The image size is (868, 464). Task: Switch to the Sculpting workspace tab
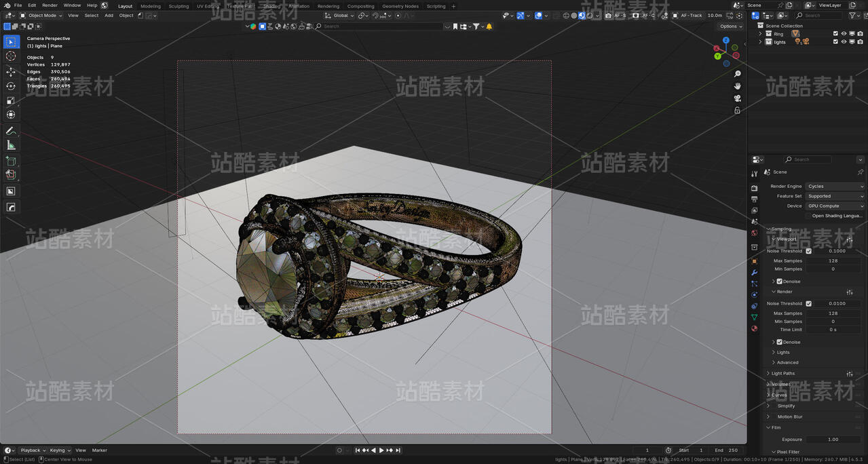click(178, 6)
